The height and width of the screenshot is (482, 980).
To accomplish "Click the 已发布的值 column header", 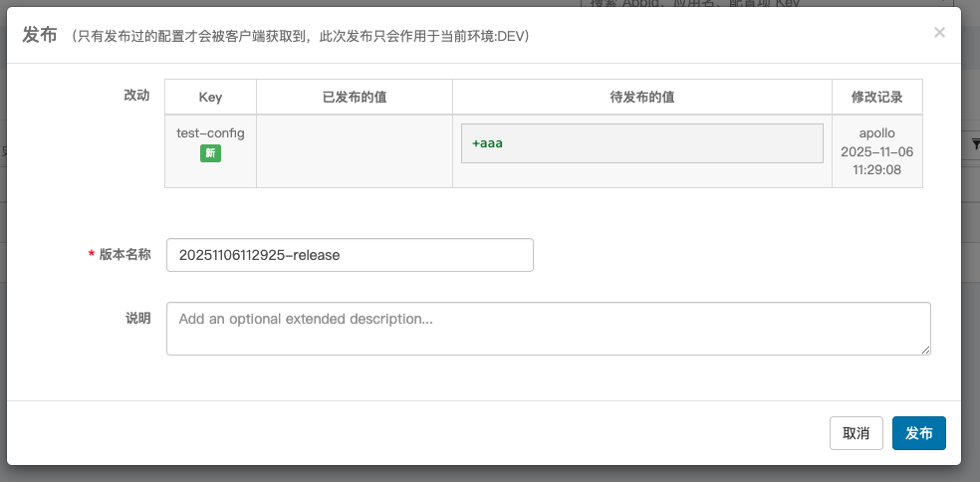I will coord(355,97).
